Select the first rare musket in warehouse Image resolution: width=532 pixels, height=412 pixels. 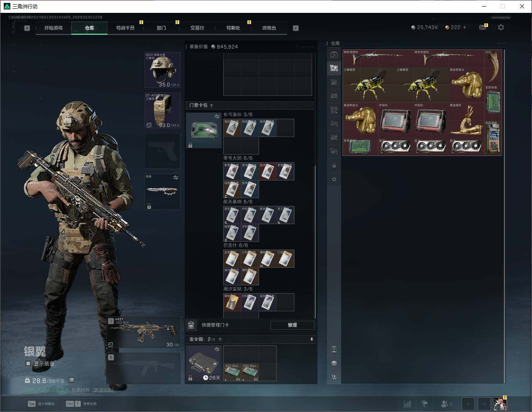pos(378,59)
